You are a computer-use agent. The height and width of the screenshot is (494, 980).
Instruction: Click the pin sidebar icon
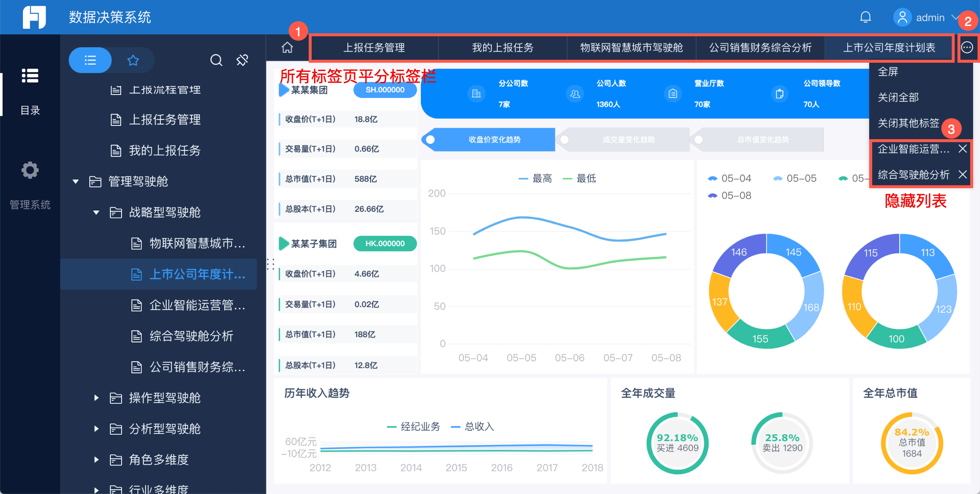243,60
